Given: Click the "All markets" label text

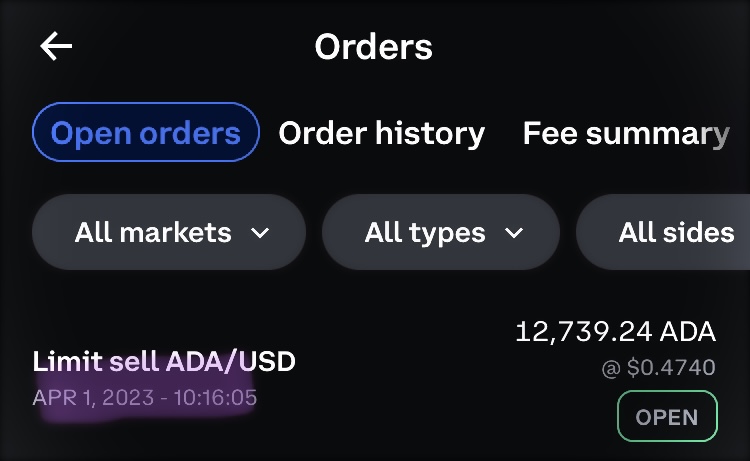Looking at the screenshot, I should [x=153, y=233].
